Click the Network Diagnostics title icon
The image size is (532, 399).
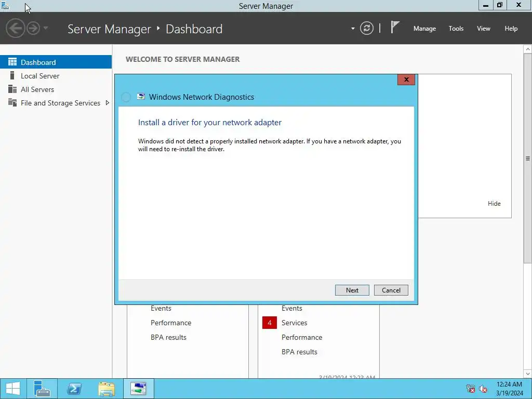[141, 97]
